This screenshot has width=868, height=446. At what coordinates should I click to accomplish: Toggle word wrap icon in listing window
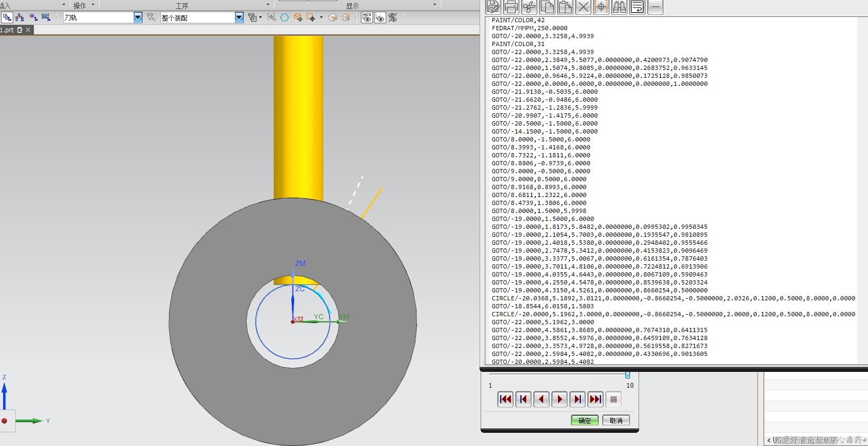(637, 7)
